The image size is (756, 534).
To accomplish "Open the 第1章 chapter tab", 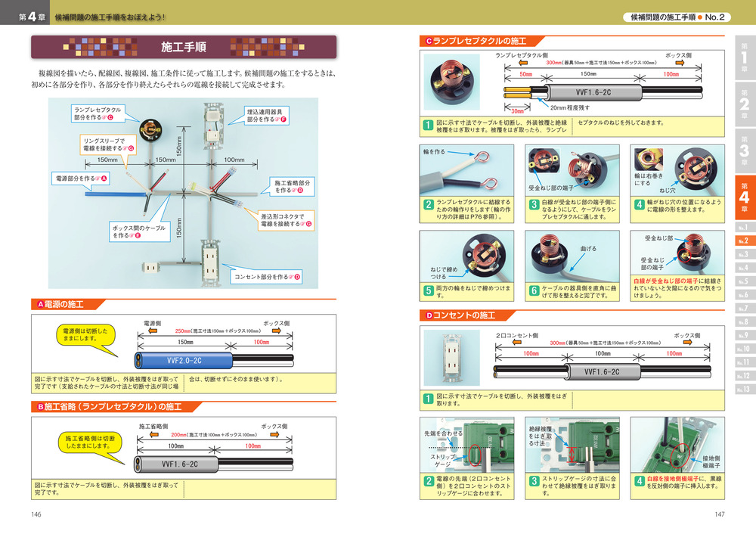I will click(743, 57).
